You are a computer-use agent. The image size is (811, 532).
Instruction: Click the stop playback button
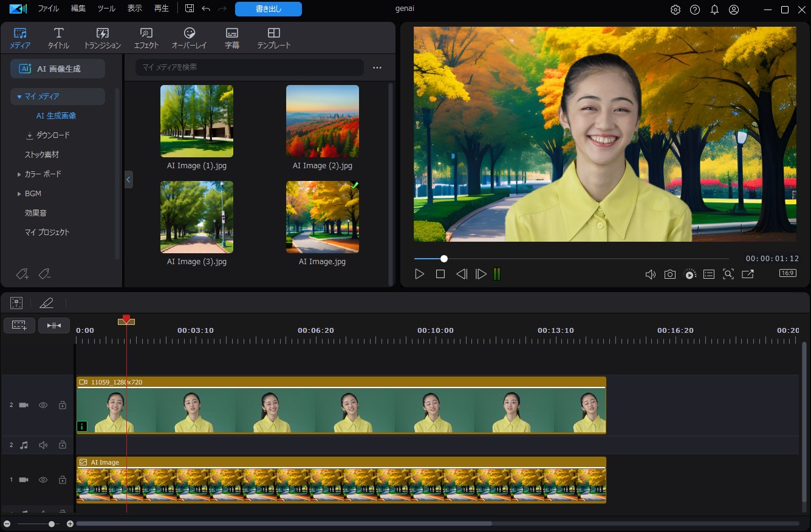tap(440, 275)
